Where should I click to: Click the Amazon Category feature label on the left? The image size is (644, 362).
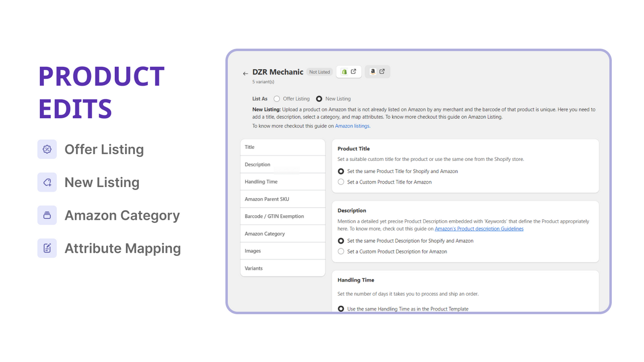122,216
